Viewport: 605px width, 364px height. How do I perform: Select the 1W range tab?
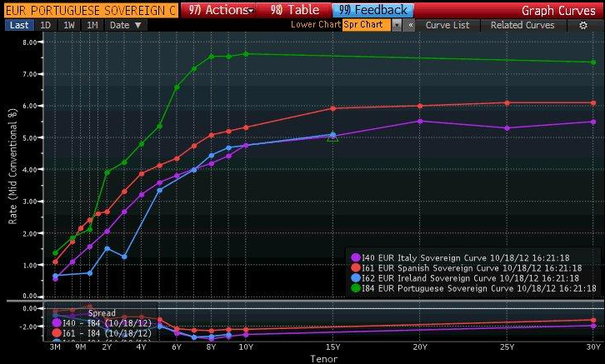(x=68, y=26)
